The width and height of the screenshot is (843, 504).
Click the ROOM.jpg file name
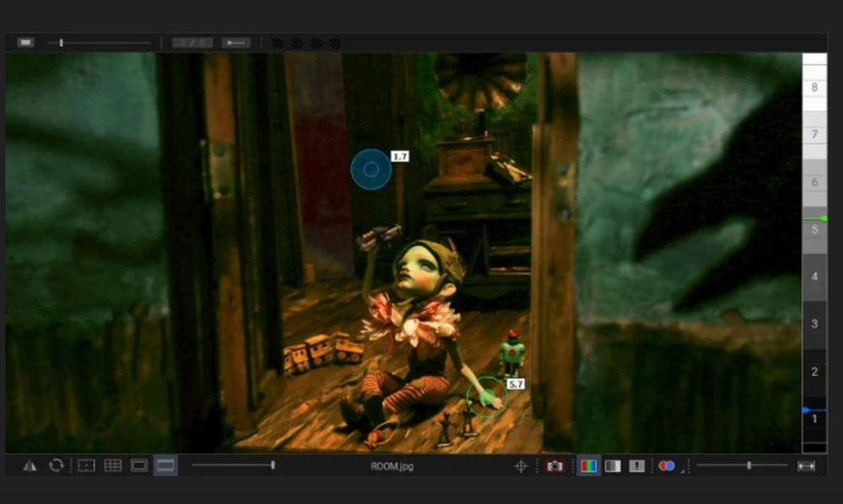(x=392, y=466)
